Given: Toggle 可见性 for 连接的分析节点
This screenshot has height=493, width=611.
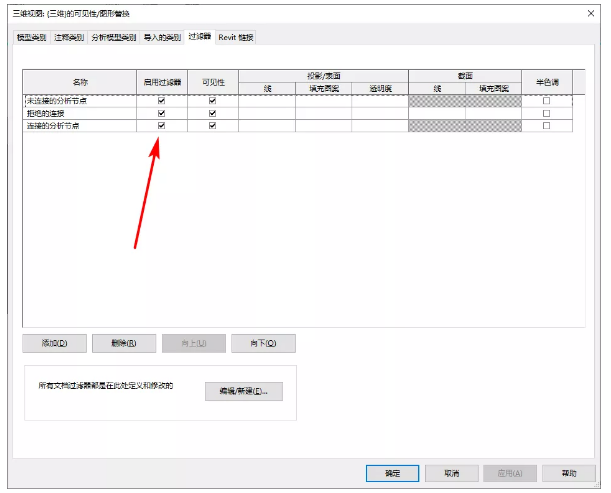Looking at the screenshot, I should coord(212,125).
